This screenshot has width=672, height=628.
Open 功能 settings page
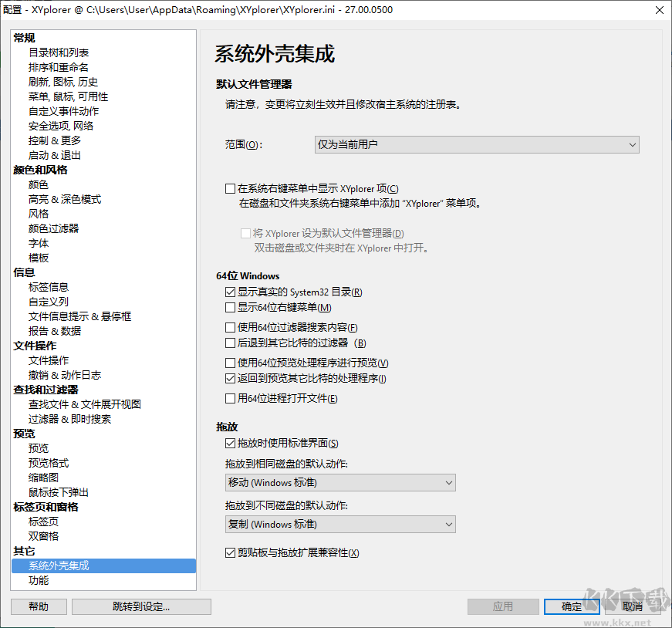point(38,580)
